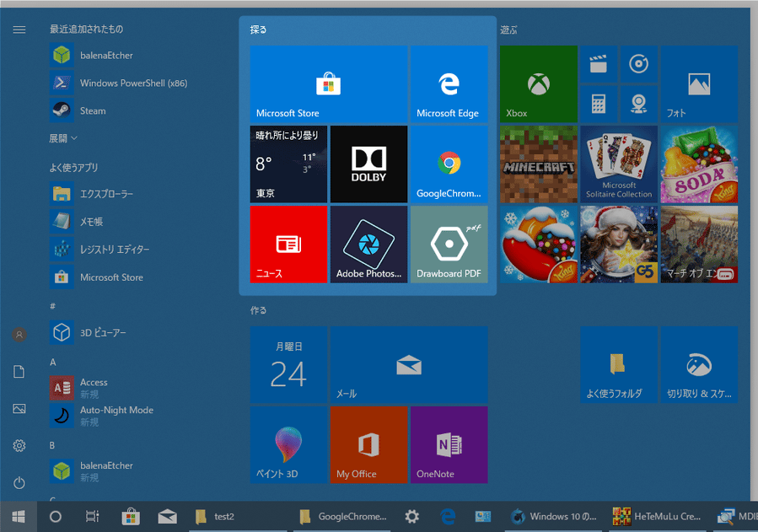The width and height of the screenshot is (758, 532).
Task: Open the Dolby tile
Action: point(368,164)
